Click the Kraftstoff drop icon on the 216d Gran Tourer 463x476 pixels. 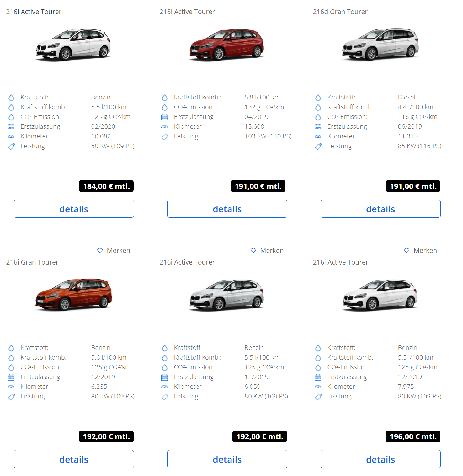click(318, 98)
